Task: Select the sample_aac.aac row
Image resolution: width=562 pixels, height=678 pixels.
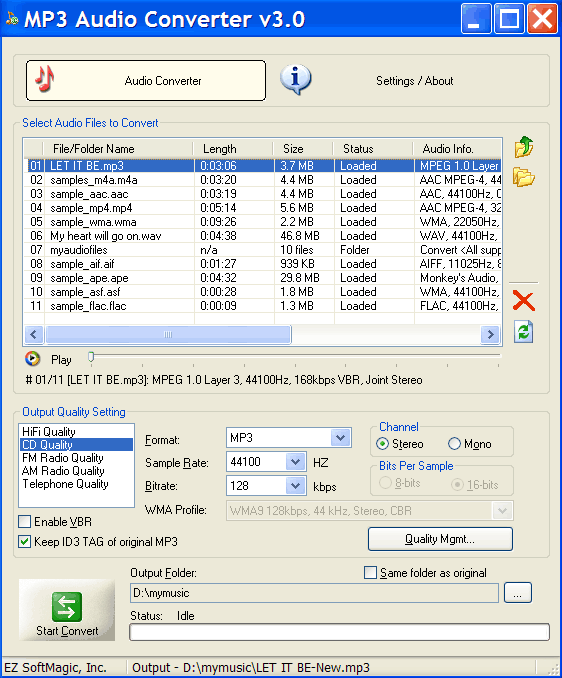Action: [x=263, y=194]
